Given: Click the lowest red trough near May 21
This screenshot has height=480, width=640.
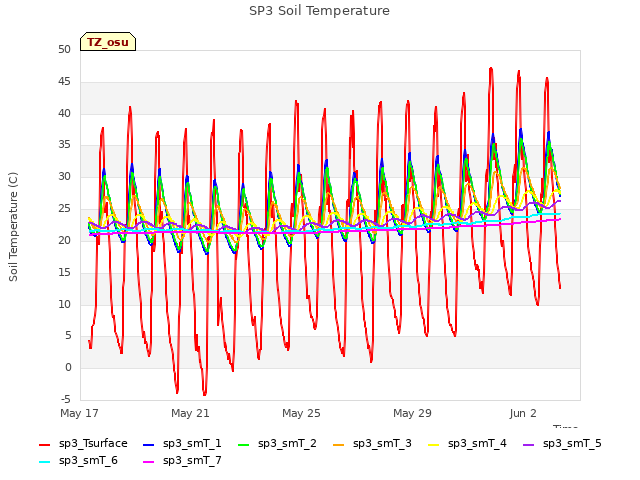Looking at the screenshot, I should [204, 394].
